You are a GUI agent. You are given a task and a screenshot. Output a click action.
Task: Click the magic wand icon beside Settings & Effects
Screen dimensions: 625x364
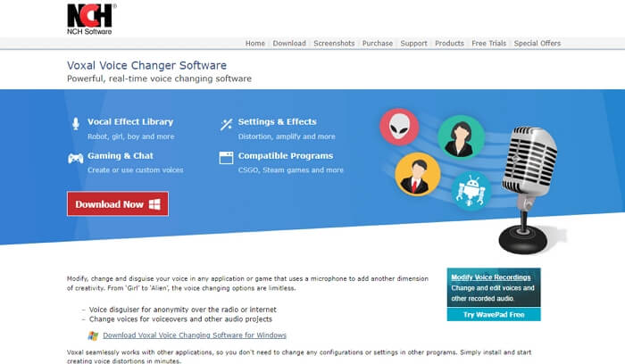tap(226, 124)
